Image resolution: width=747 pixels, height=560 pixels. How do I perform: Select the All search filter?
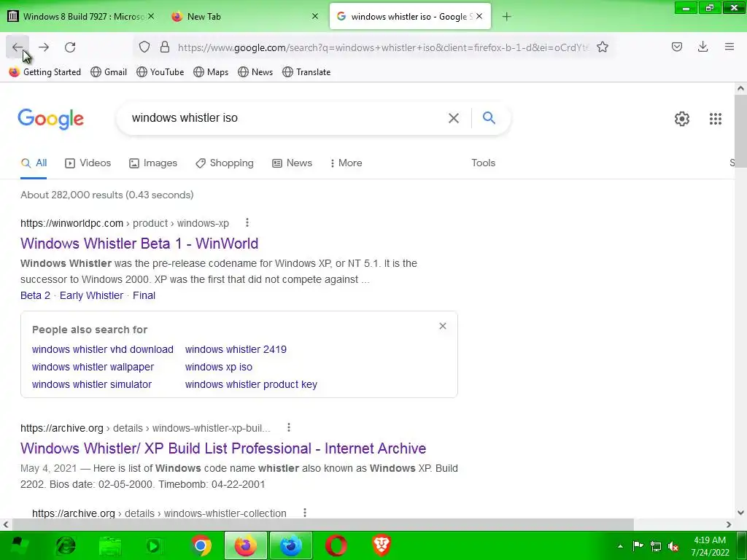coord(34,163)
